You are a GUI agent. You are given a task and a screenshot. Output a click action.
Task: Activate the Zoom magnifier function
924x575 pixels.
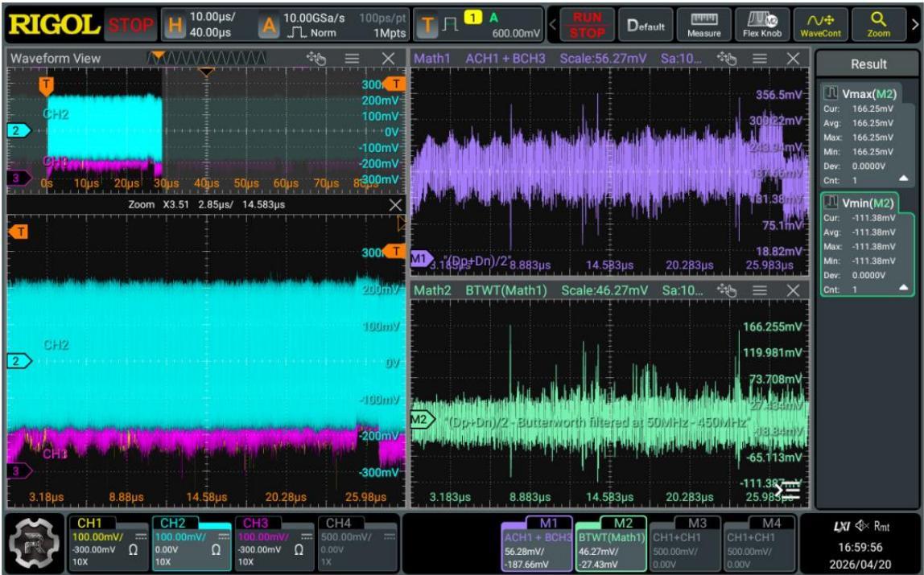coord(878,25)
